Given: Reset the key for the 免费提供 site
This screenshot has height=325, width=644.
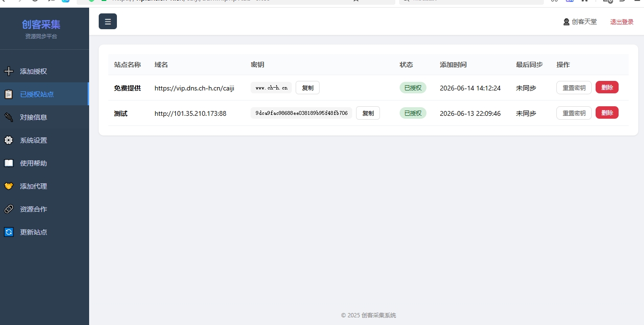Looking at the screenshot, I should 574,88.
